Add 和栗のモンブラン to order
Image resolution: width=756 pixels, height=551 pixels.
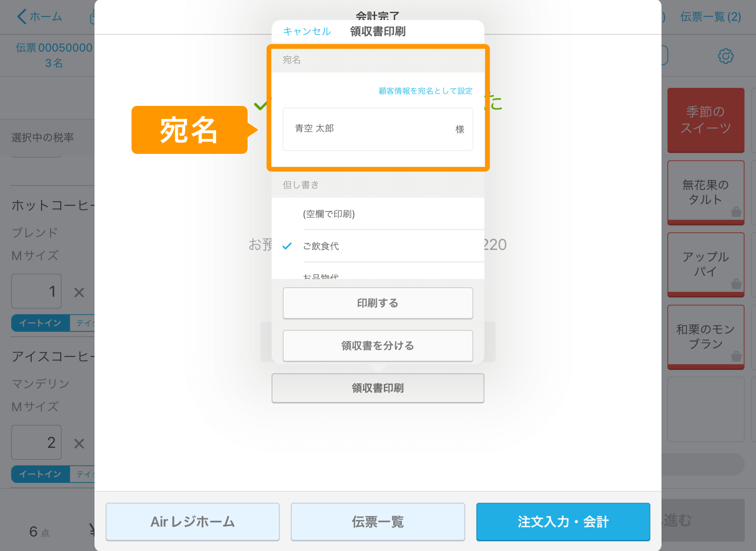pyautogui.click(x=706, y=337)
